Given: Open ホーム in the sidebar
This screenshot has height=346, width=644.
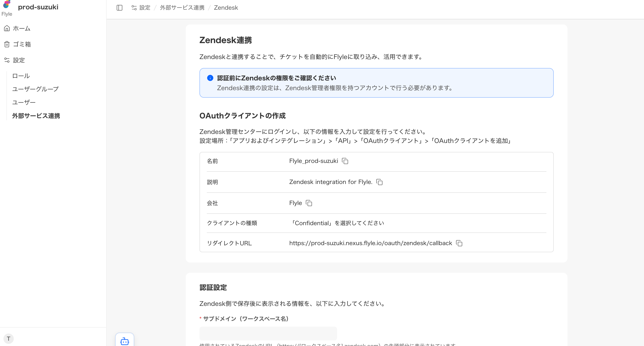Looking at the screenshot, I should 21,29.
